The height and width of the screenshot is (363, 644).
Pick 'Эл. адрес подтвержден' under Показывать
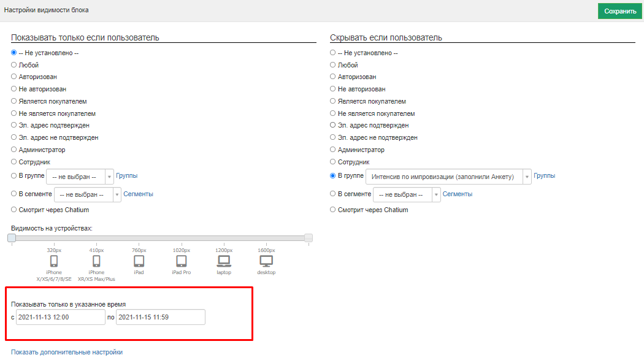point(14,125)
